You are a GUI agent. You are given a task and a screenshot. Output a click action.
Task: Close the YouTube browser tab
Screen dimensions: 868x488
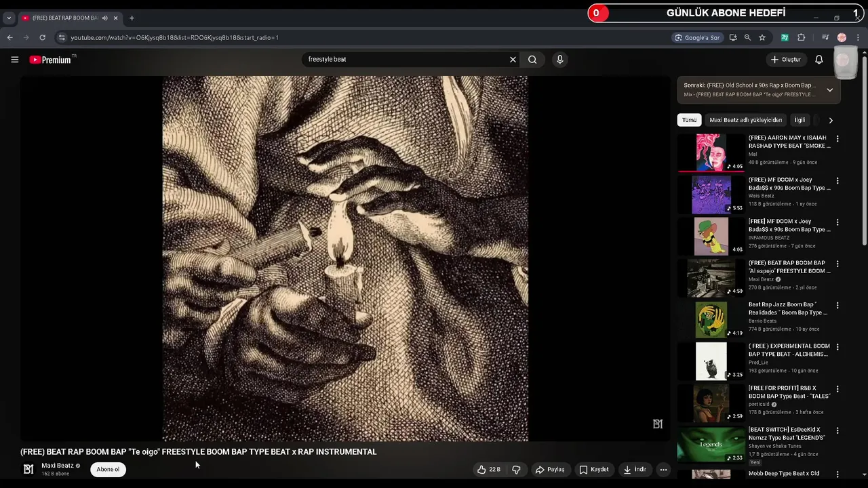tap(116, 18)
